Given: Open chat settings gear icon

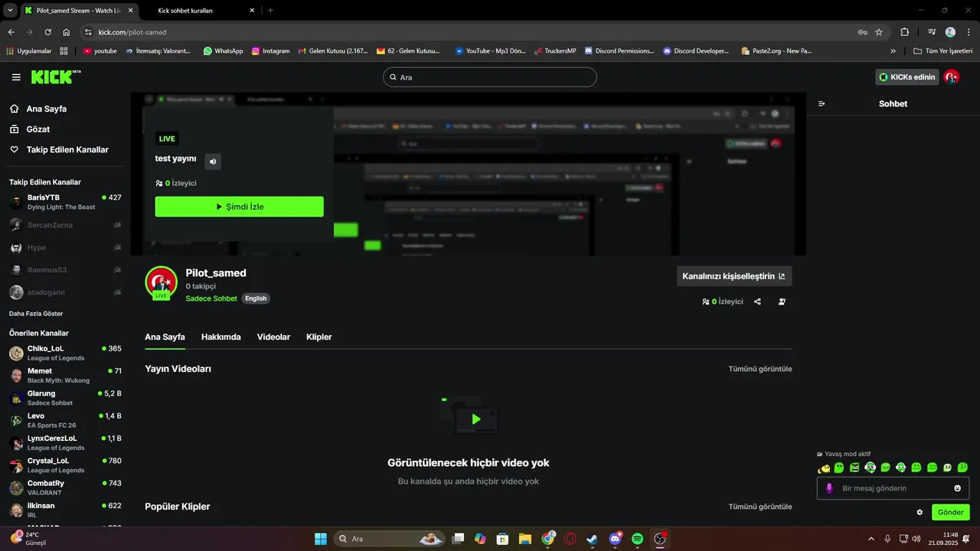Looking at the screenshot, I should pos(920,512).
